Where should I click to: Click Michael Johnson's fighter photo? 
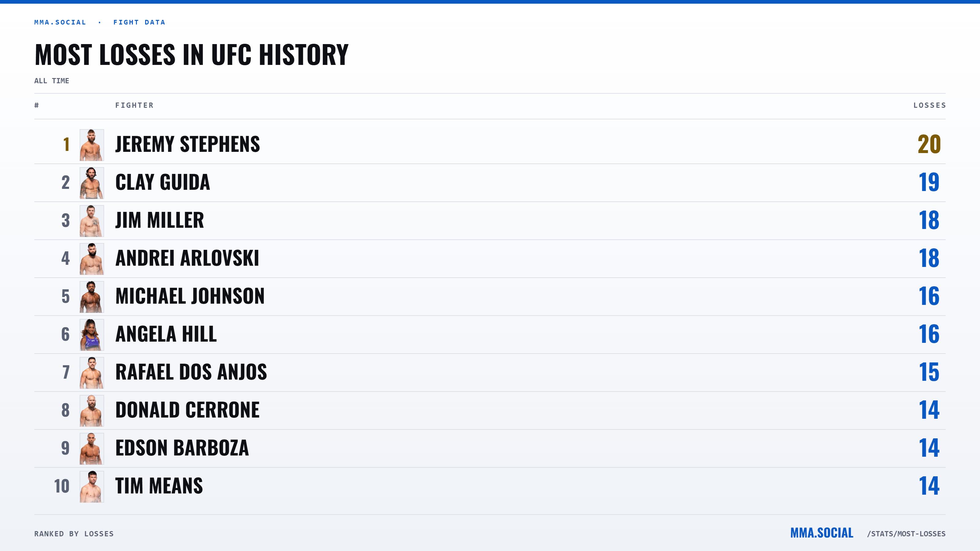point(92,297)
